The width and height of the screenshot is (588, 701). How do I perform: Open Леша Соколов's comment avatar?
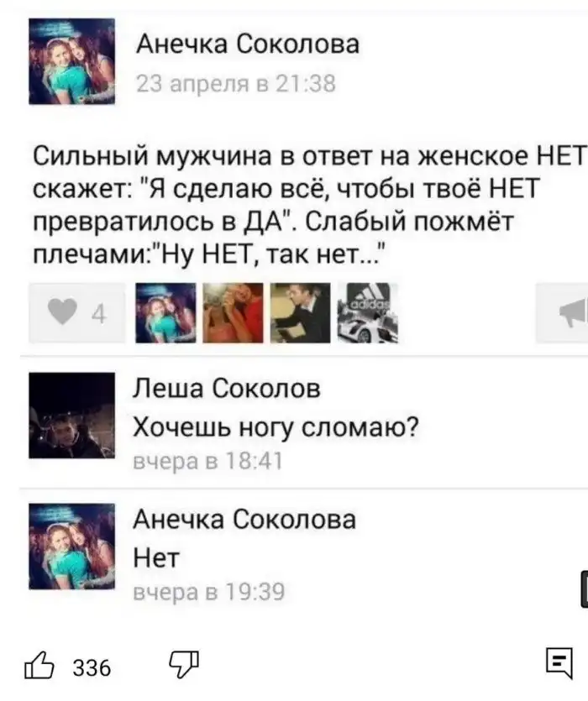pyautogui.click(x=72, y=416)
